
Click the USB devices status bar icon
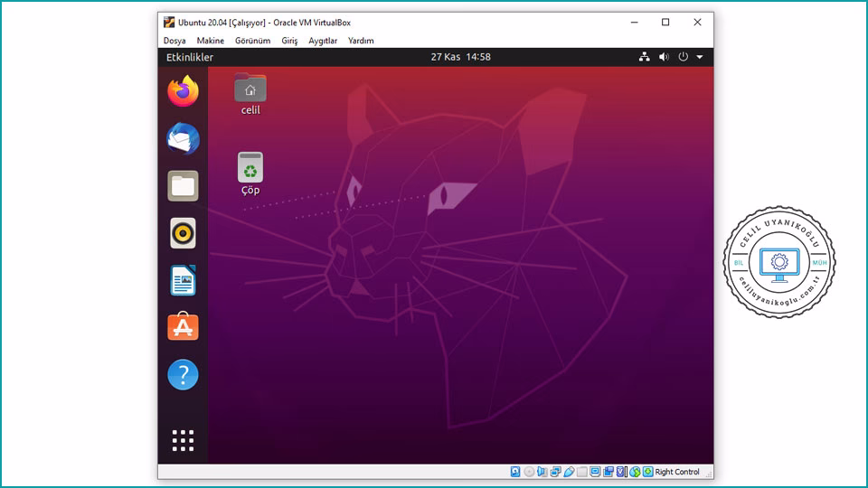click(x=569, y=472)
